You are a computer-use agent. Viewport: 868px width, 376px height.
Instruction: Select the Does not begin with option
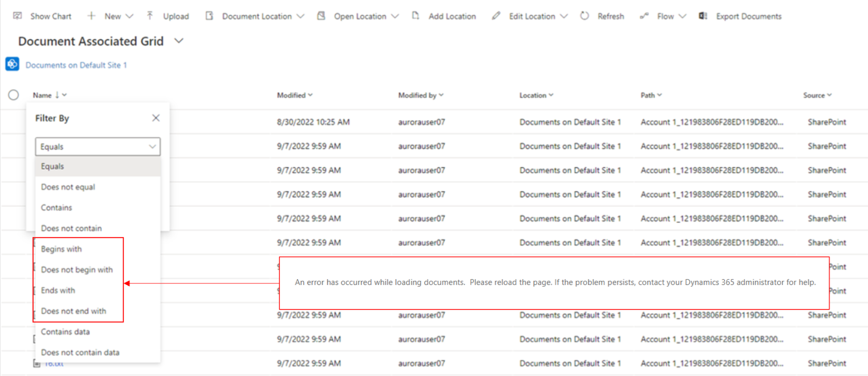[x=98, y=270]
